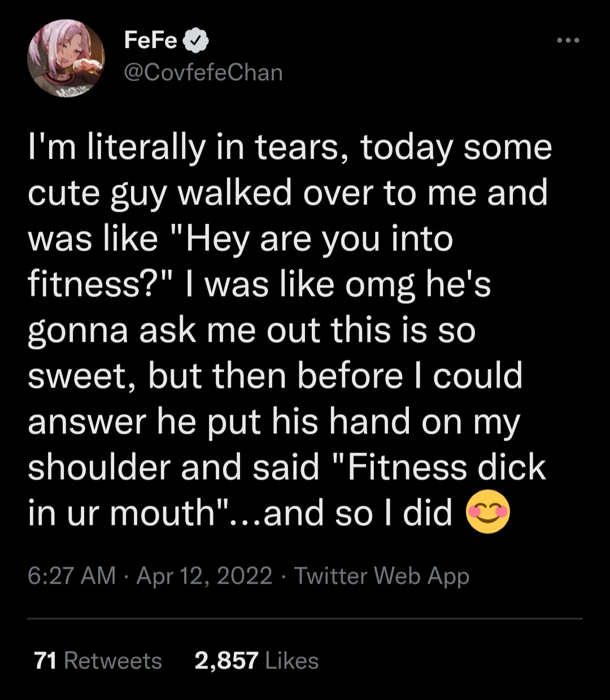Image resolution: width=610 pixels, height=700 pixels.
Task: Click the number 71 retweet count
Action: (45, 660)
